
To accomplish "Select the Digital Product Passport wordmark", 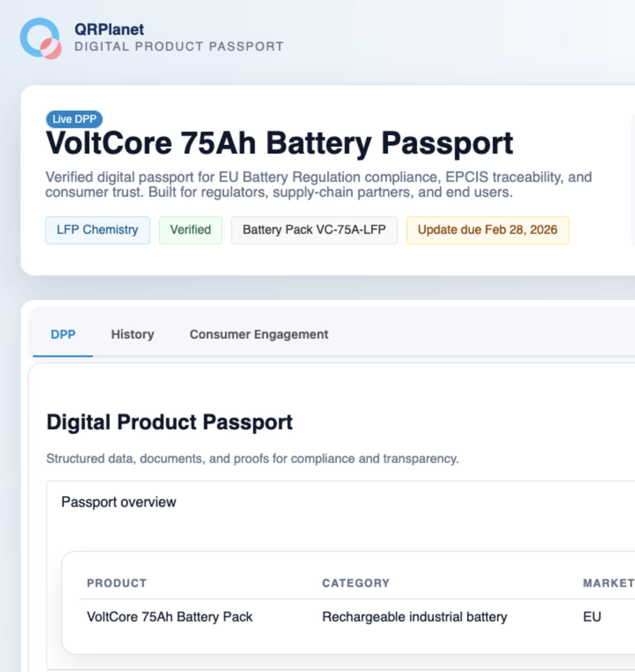I will pos(178,46).
